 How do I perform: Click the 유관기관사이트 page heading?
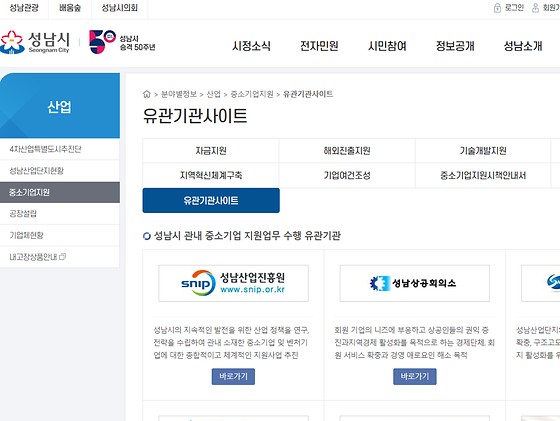pos(195,116)
